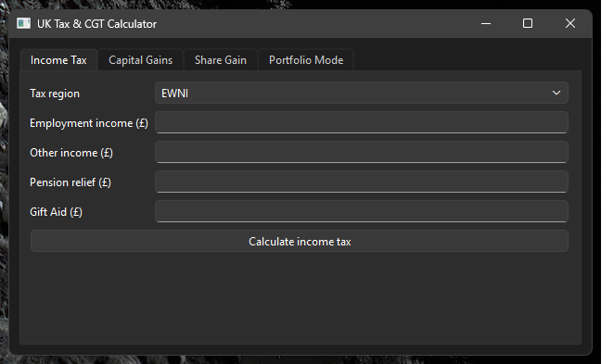Close the UK Tax & CGT Calculator
Viewport: 601px width, 364px height.
pyautogui.click(x=570, y=24)
